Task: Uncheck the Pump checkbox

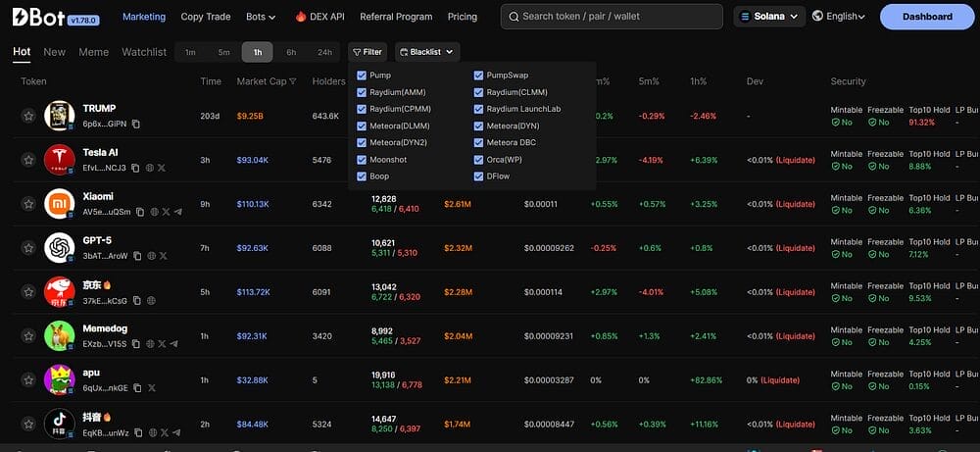Action: 363,75
